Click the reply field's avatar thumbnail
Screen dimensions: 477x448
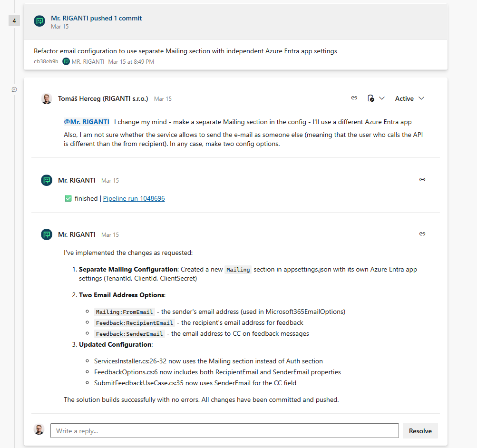pyautogui.click(x=39, y=429)
